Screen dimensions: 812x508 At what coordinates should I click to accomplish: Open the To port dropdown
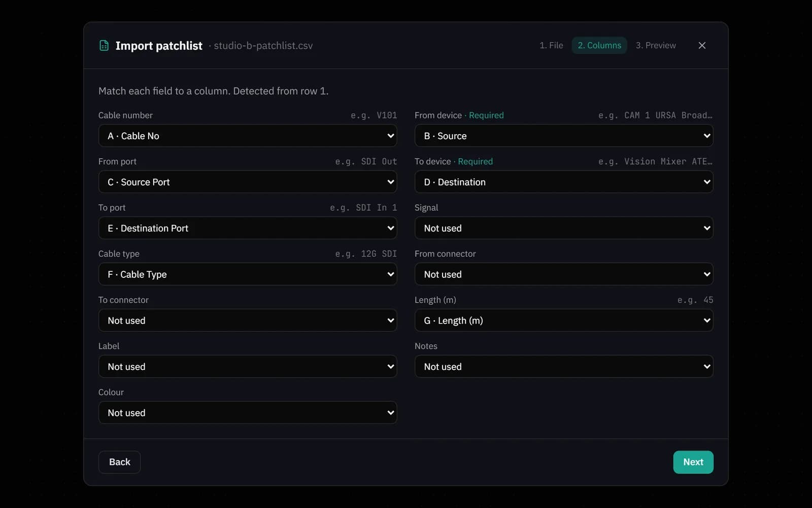pos(248,228)
